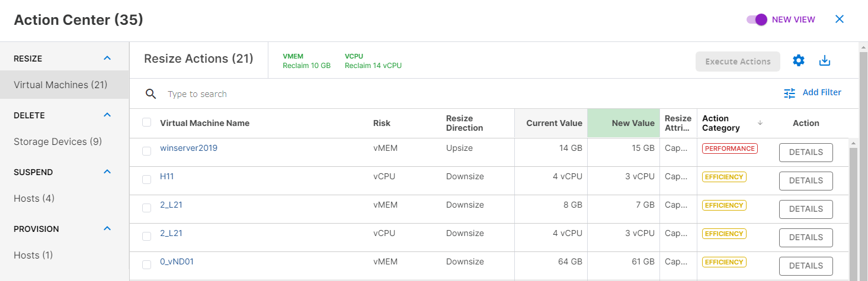Open the 2_L21 link in vMEM row
Viewport: 868px width, 281px height.
click(171, 205)
